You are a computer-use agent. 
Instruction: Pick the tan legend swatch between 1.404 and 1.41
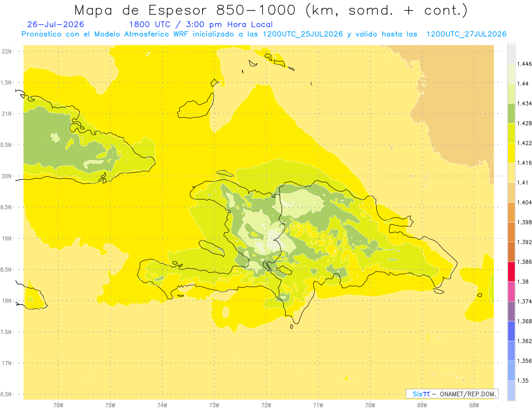click(x=511, y=192)
